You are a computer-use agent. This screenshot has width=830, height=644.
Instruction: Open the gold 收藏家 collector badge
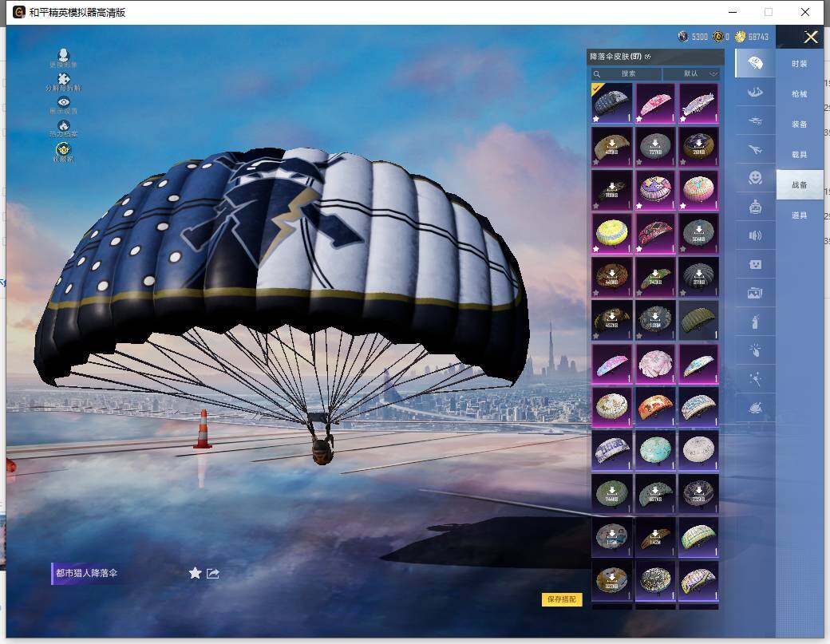64,148
